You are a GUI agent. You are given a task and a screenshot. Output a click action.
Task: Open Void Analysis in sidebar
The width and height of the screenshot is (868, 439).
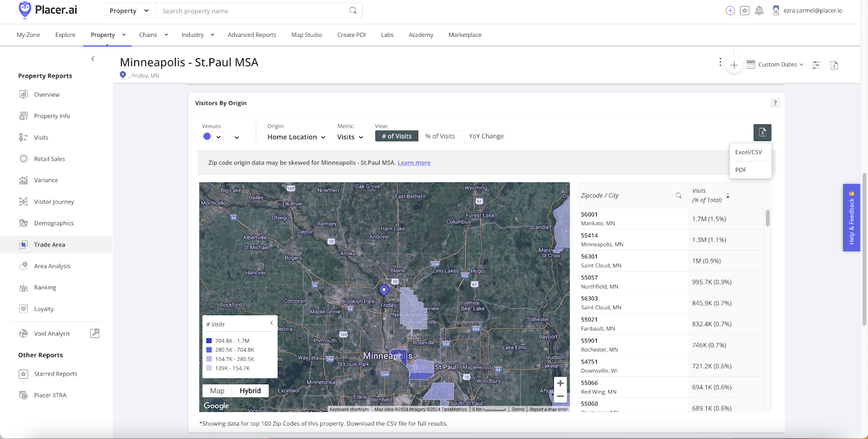click(x=52, y=334)
